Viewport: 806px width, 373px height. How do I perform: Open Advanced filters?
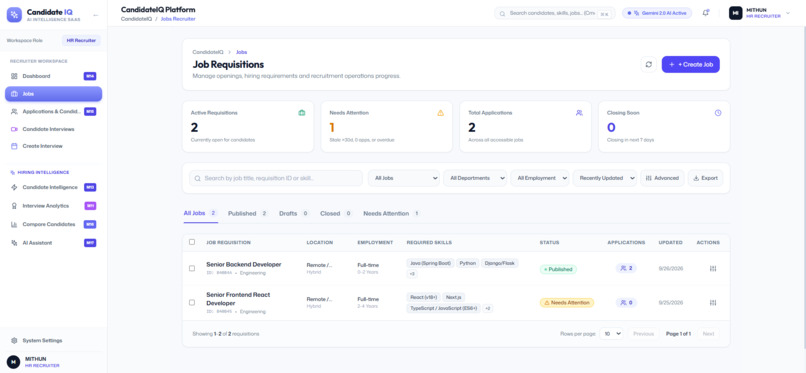[662, 178]
